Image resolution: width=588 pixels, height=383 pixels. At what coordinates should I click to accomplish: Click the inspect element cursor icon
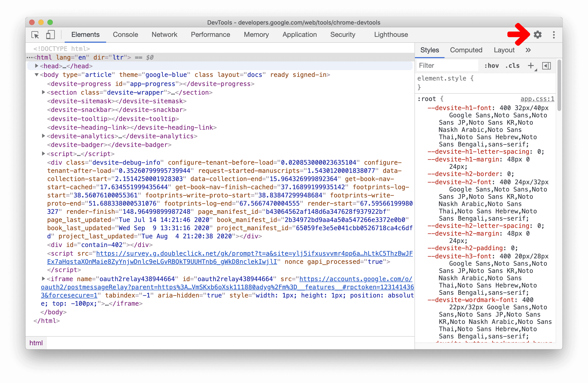click(x=36, y=35)
